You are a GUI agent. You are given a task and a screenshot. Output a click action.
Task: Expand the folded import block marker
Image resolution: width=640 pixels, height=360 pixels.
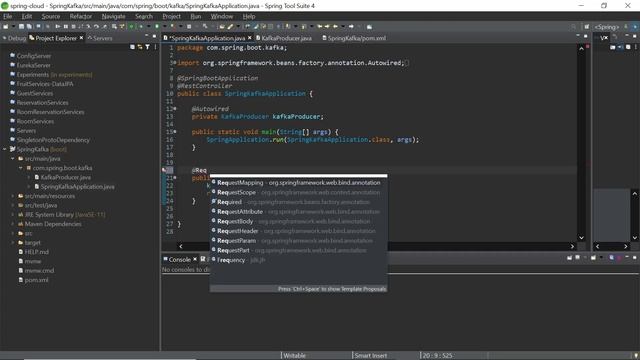[175, 63]
